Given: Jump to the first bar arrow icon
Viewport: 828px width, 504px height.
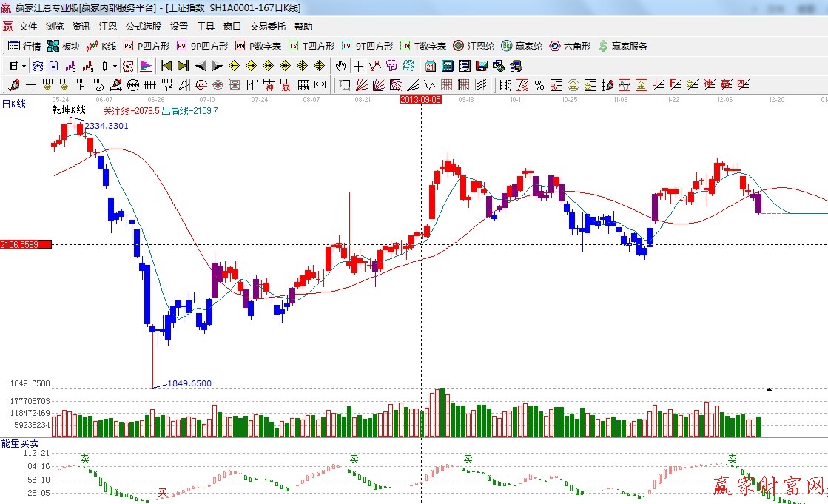Looking at the screenshot, I should point(166,65).
